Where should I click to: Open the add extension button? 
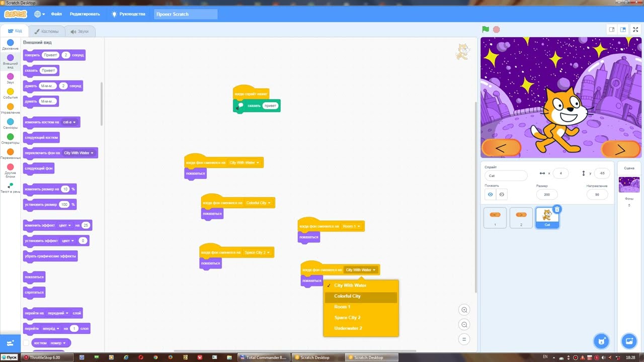(x=10, y=342)
